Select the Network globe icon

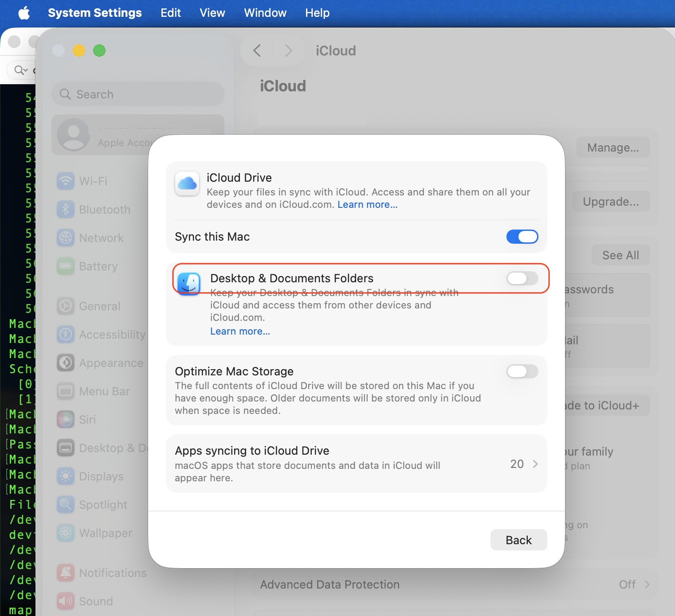pyautogui.click(x=66, y=238)
